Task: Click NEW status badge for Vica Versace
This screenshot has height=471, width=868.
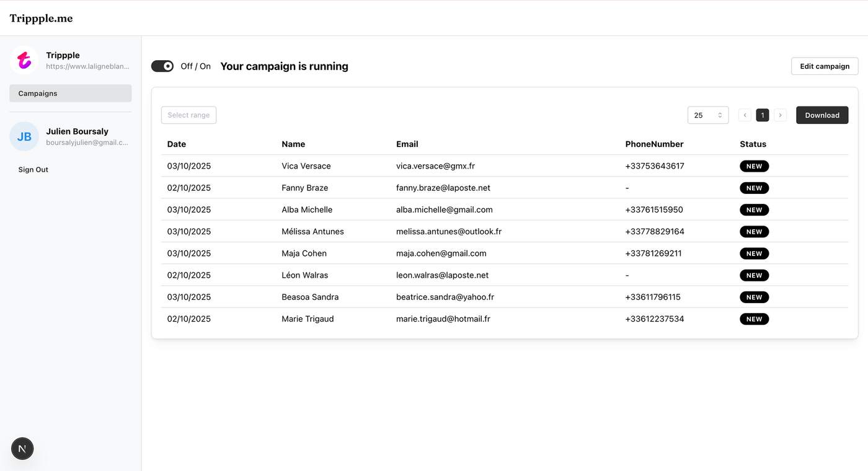Action: point(754,166)
